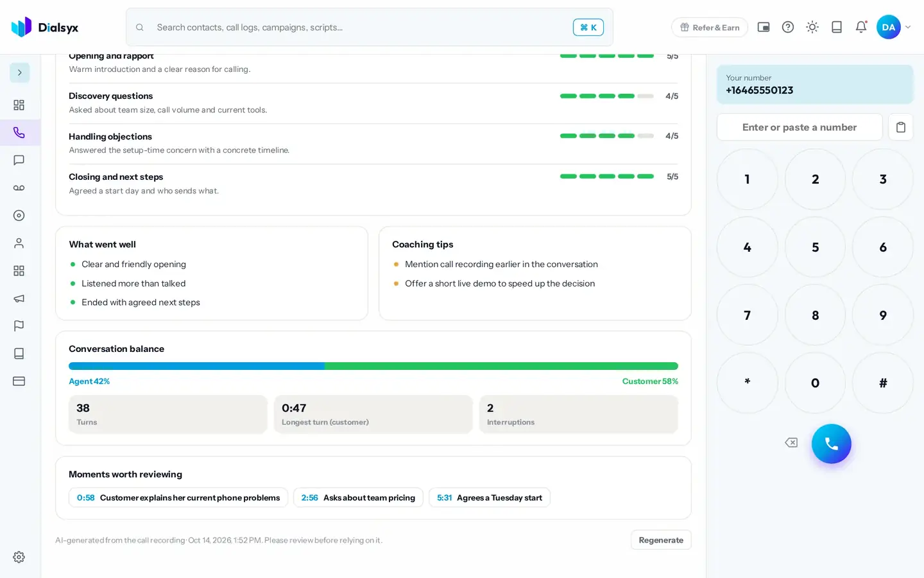Open the contacts person icon in the sidebar
The image size is (924, 578).
click(x=19, y=243)
